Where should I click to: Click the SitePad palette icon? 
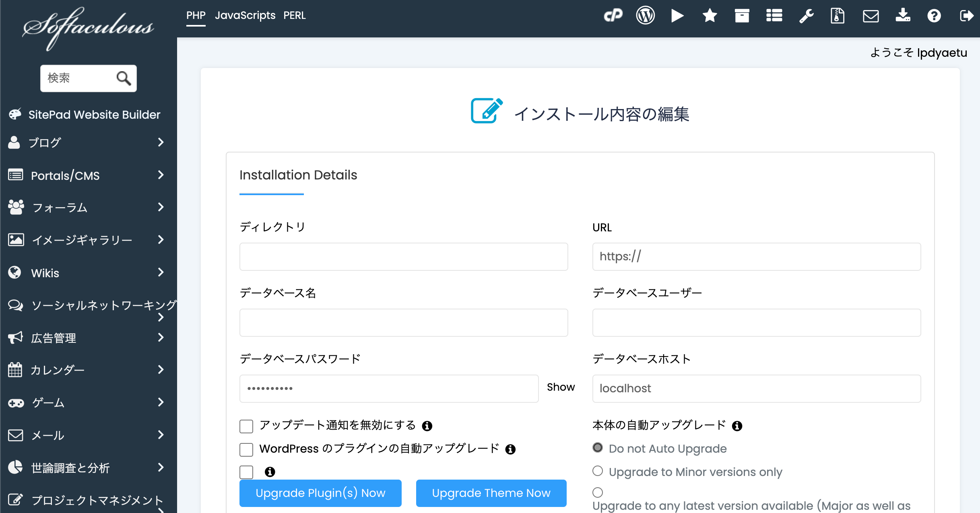point(15,114)
